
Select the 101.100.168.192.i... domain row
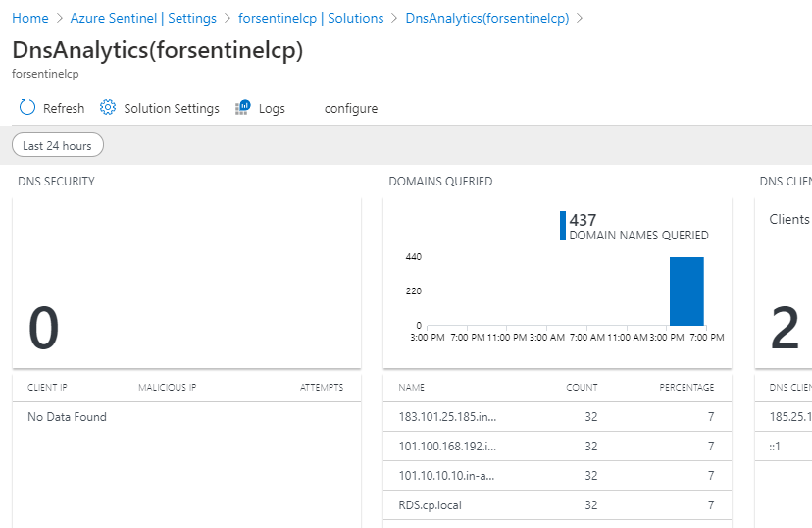click(x=557, y=447)
